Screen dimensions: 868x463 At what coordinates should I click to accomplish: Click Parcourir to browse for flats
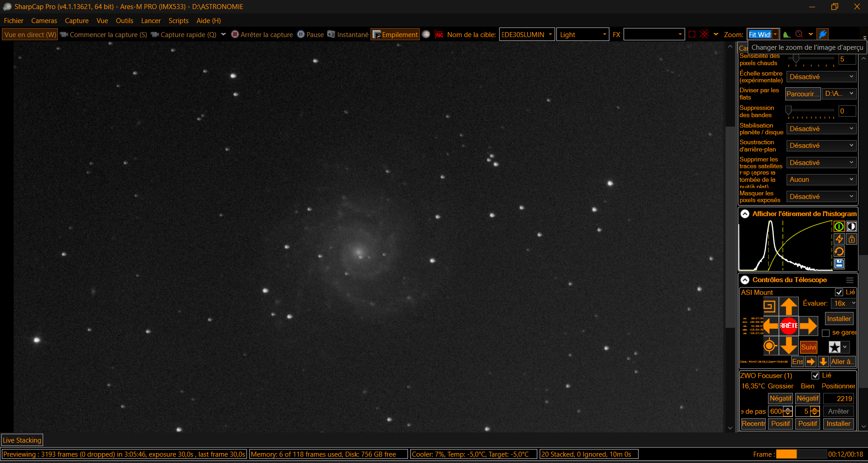click(803, 94)
